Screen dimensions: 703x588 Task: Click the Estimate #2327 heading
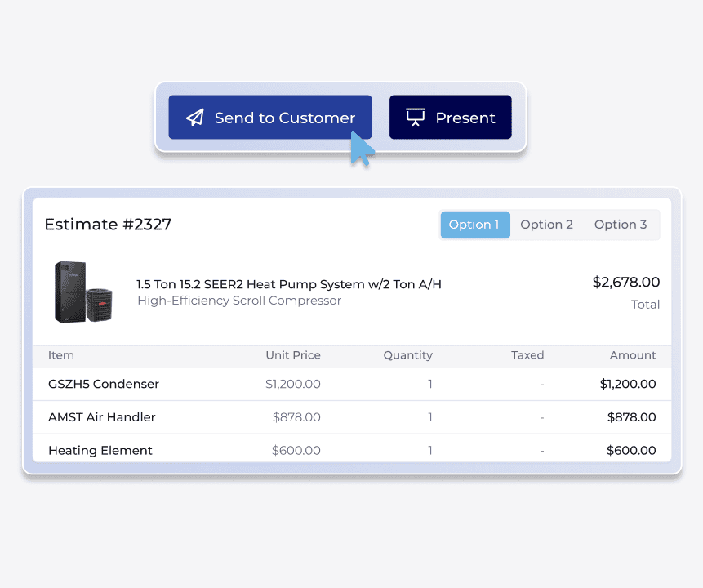[x=108, y=225]
